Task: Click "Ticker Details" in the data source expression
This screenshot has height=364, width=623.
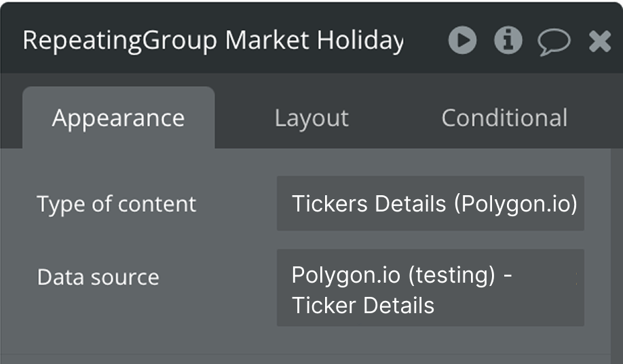Action: [x=362, y=305]
